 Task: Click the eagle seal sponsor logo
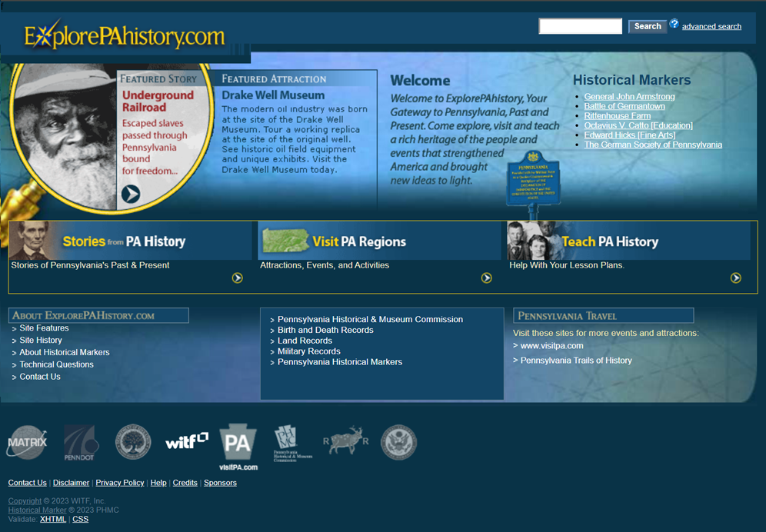coord(398,442)
